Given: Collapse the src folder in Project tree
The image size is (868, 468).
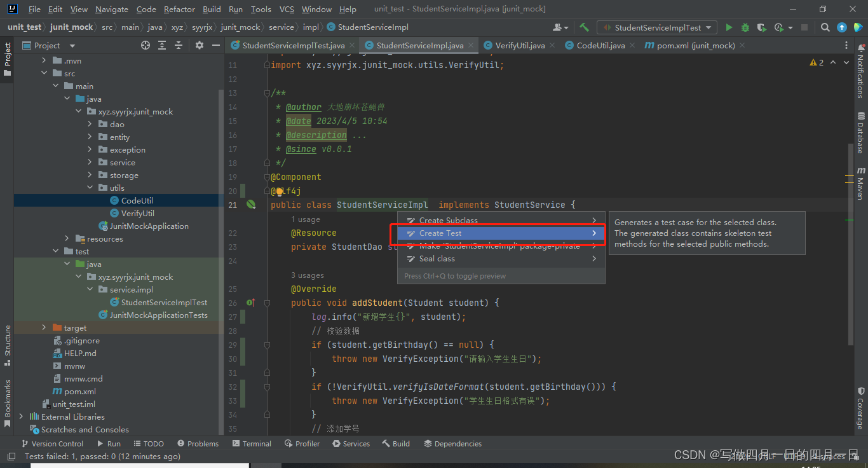Looking at the screenshot, I should [x=44, y=73].
